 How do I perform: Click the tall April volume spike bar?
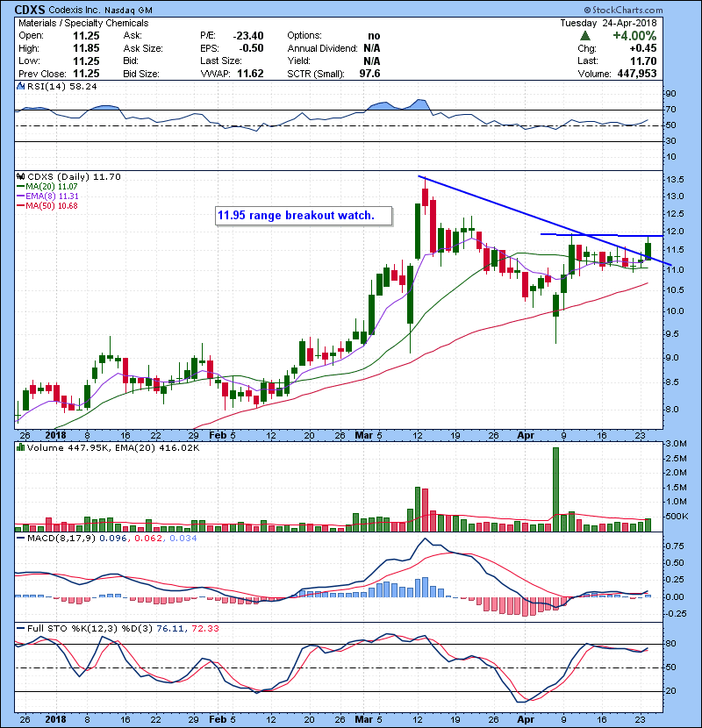pyautogui.click(x=555, y=489)
